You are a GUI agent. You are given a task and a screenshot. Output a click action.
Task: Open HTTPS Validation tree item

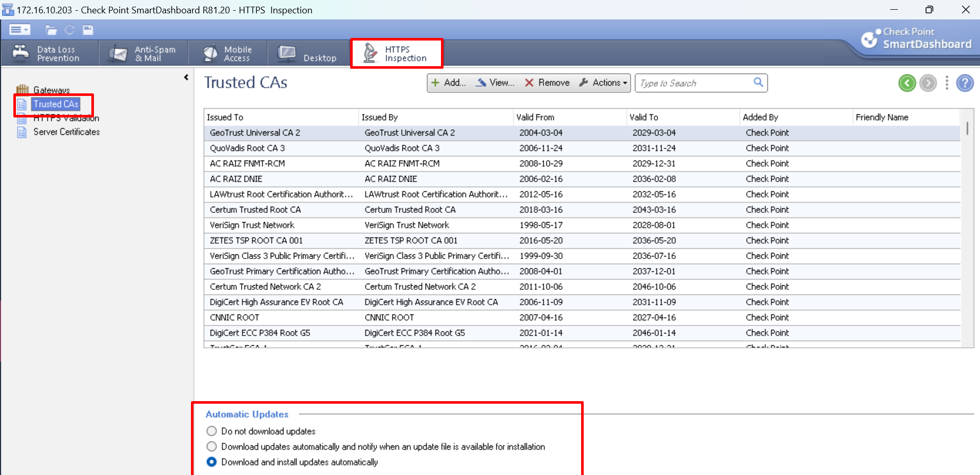pyautogui.click(x=66, y=118)
